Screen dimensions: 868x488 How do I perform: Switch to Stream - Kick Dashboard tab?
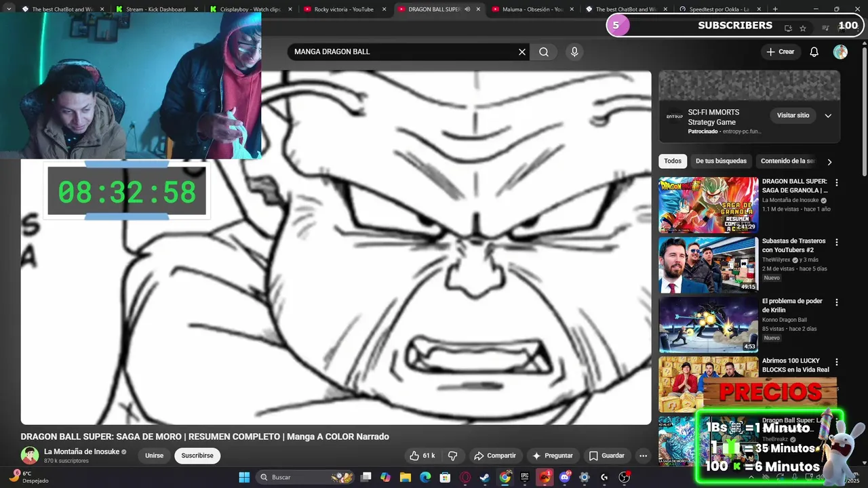coord(156,9)
